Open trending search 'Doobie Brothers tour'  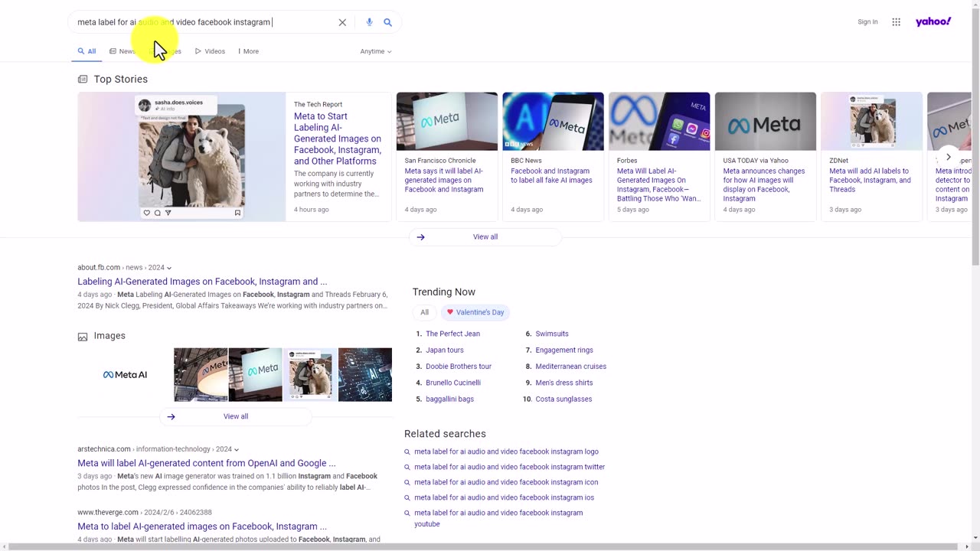point(459,367)
